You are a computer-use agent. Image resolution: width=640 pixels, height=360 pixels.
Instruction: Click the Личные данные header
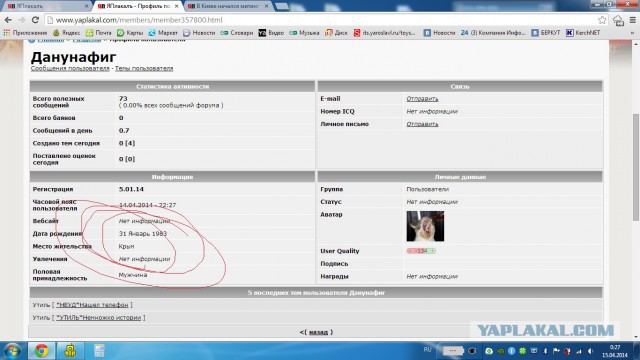tap(460, 177)
